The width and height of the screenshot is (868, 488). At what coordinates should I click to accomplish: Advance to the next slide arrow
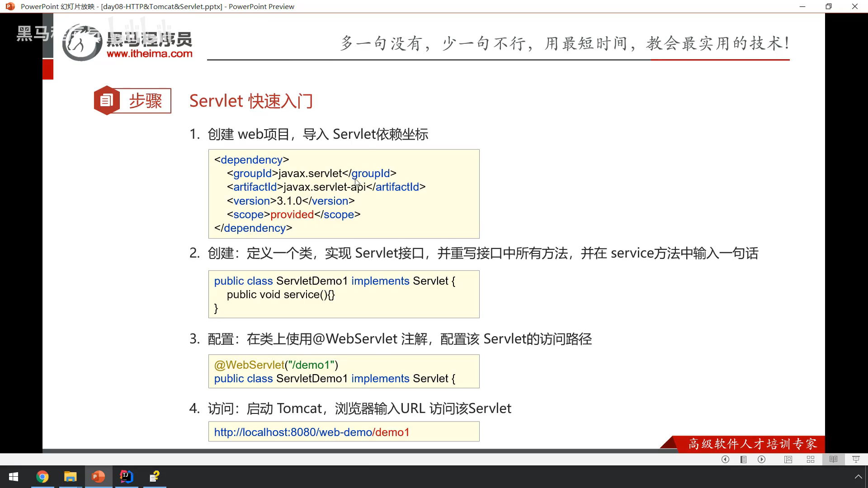pyautogui.click(x=762, y=459)
